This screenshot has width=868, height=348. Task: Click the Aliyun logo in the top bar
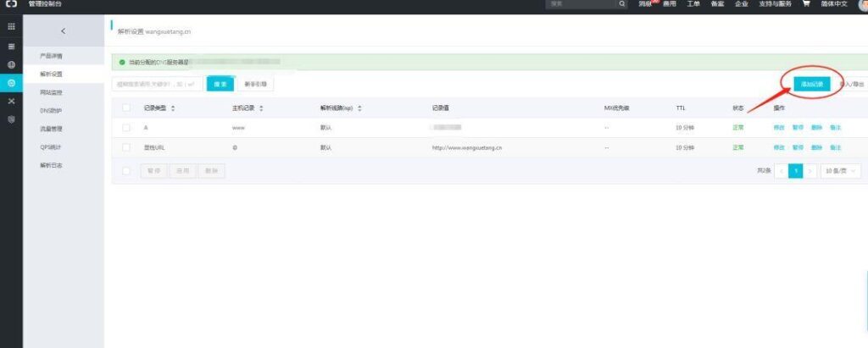point(11,4)
